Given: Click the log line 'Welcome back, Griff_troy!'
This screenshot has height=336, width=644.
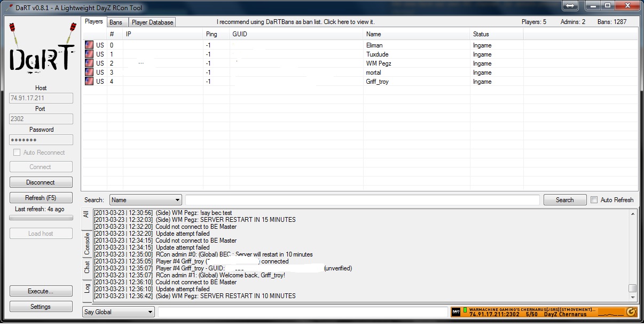Looking at the screenshot, I should tap(190, 275).
